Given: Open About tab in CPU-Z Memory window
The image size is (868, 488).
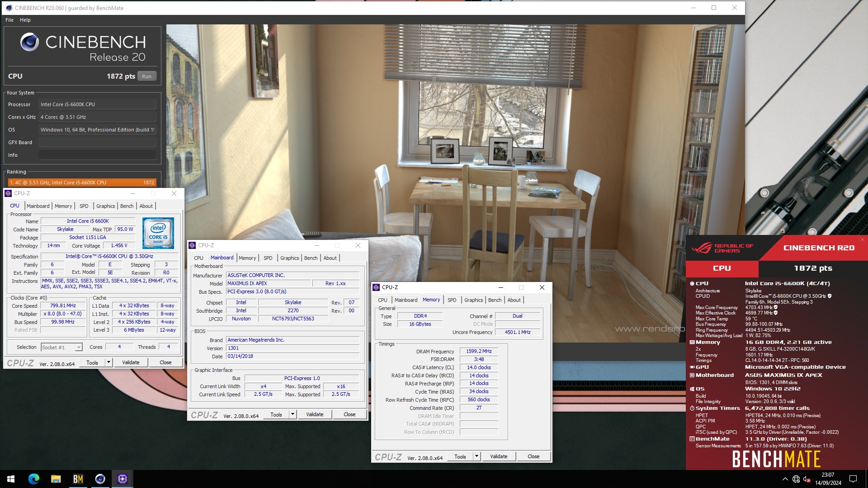Looking at the screenshot, I should (x=514, y=300).
